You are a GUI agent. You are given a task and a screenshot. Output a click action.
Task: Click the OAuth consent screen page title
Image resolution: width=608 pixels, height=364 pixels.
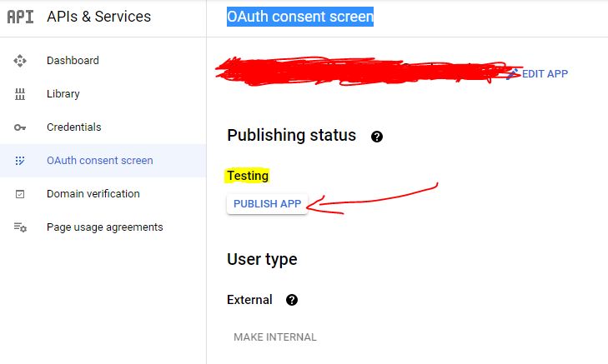tap(300, 17)
